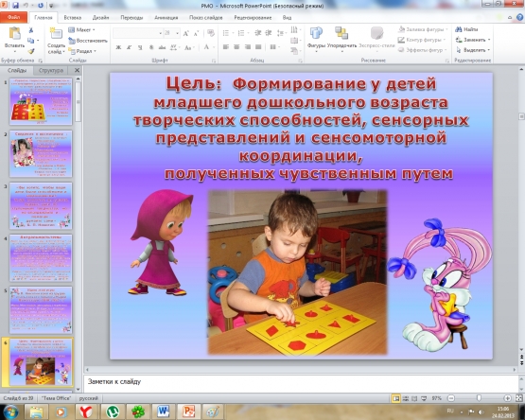Click the zoom slider handle
Viewport: 525px width, 420px height.
click(x=479, y=398)
